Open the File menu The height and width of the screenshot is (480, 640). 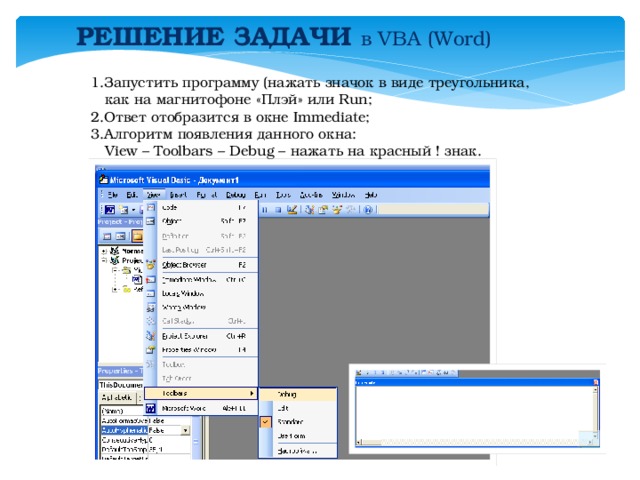[113, 195]
